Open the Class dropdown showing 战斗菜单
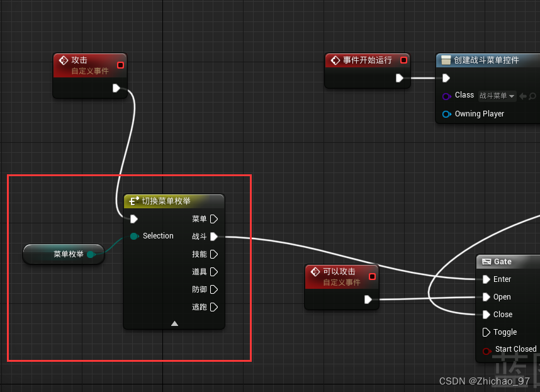 496,96
